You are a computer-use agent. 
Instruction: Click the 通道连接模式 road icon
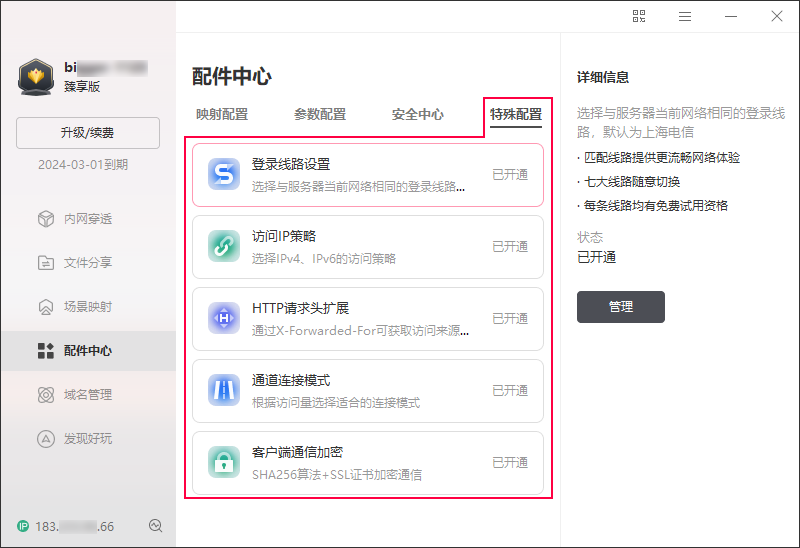(224, 390)
